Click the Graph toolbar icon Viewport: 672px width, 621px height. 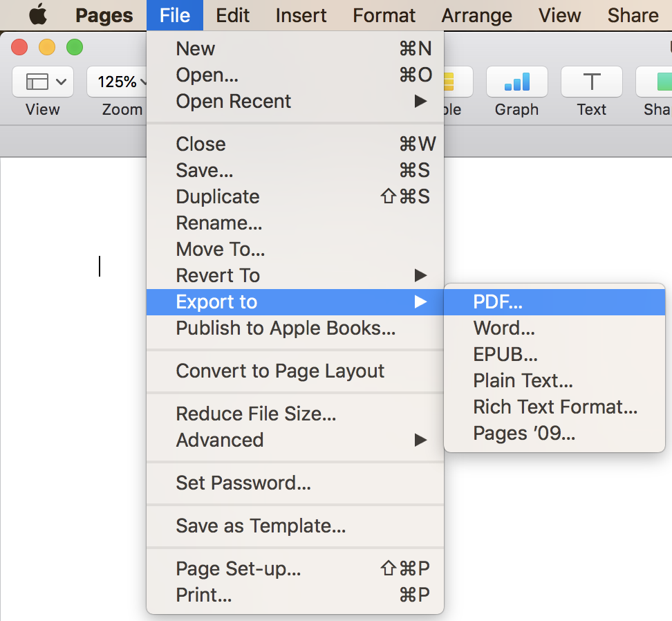[517, 82]
